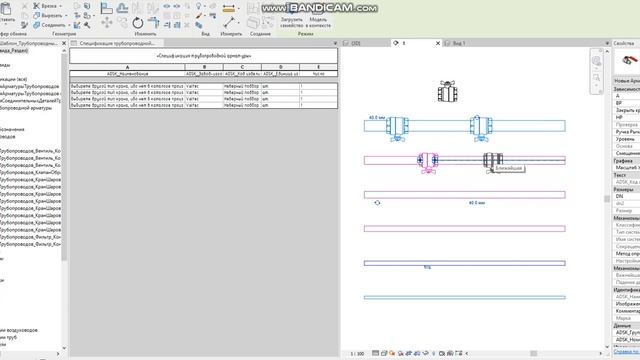Click the ADSK_Наименование header cell
Screen dimensions: 640x360
[x=127, y=74]
